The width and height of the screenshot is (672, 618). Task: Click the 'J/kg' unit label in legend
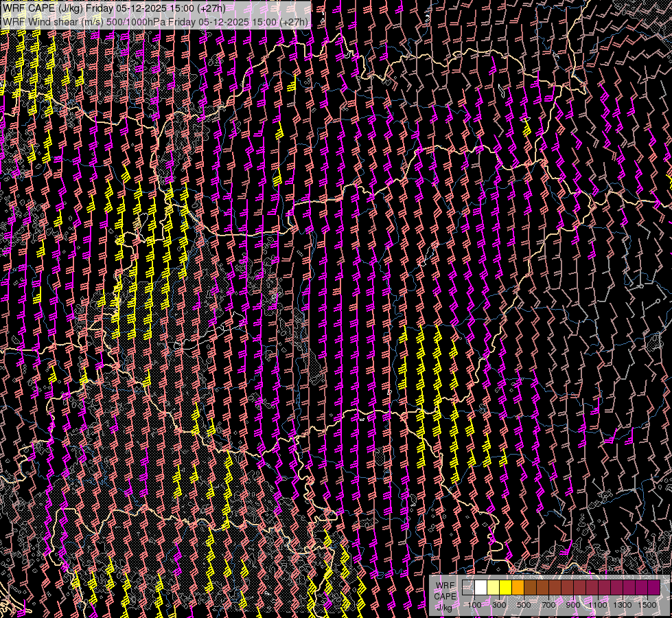(x=444, y=608)
